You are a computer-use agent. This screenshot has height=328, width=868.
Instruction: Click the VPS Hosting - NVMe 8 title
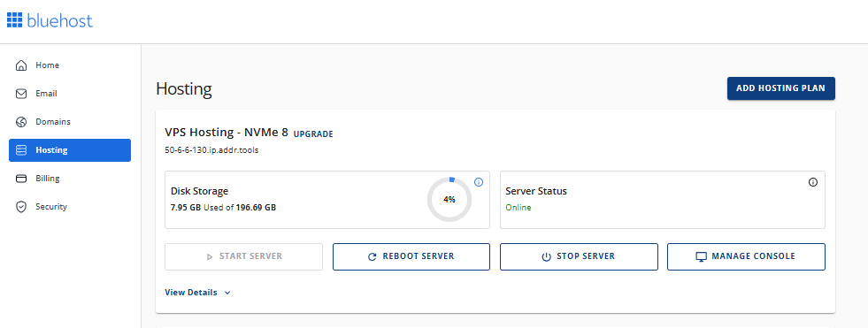227,133
